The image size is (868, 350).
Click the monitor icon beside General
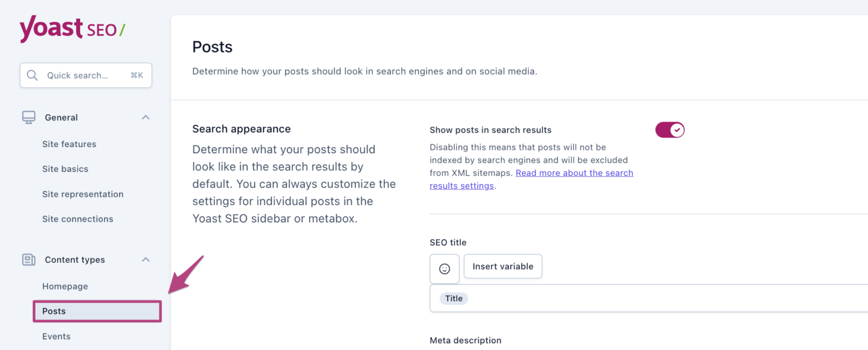(x=28, y=117)
